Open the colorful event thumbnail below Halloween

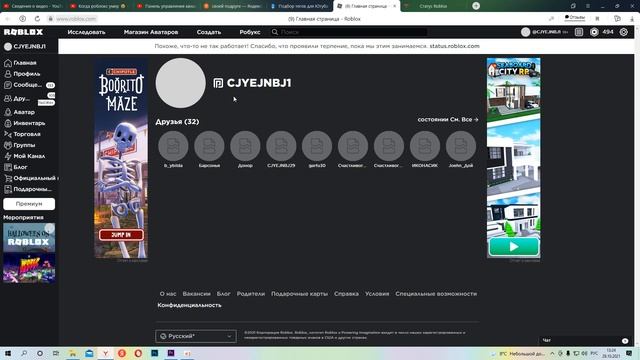pos(29,268)
